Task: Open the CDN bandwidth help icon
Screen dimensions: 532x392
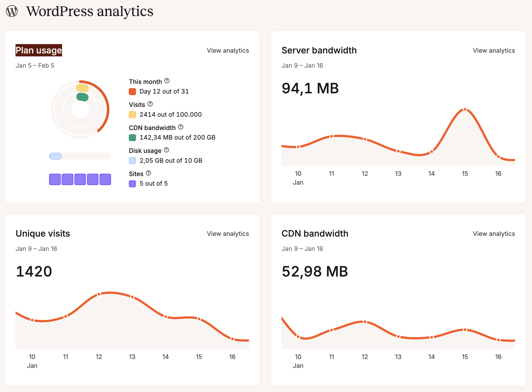Action: (x=181, y=127)
